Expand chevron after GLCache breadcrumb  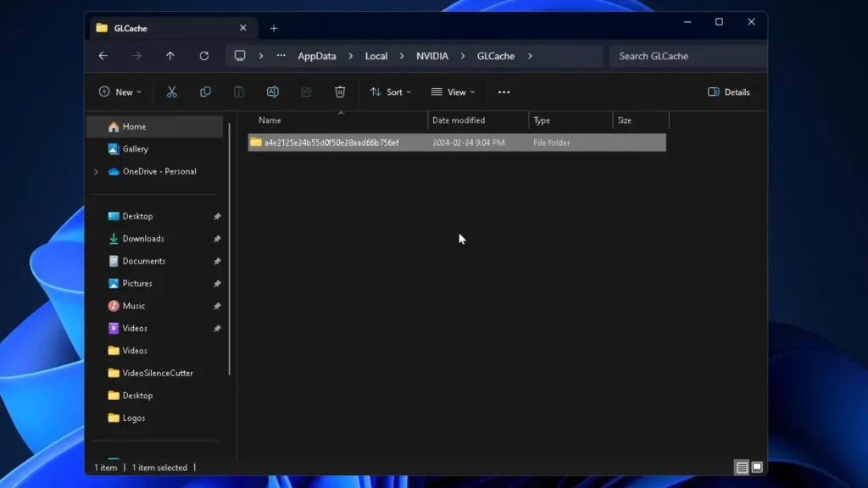click(530, 56)
